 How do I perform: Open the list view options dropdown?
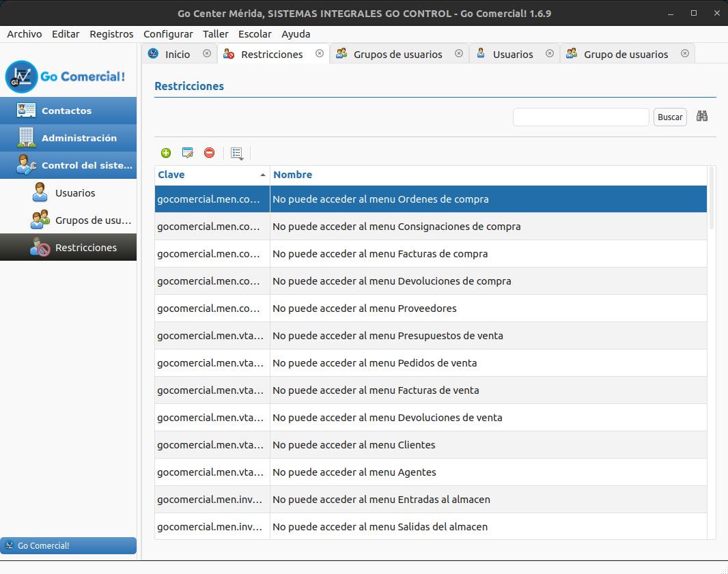tap(236, 153)
